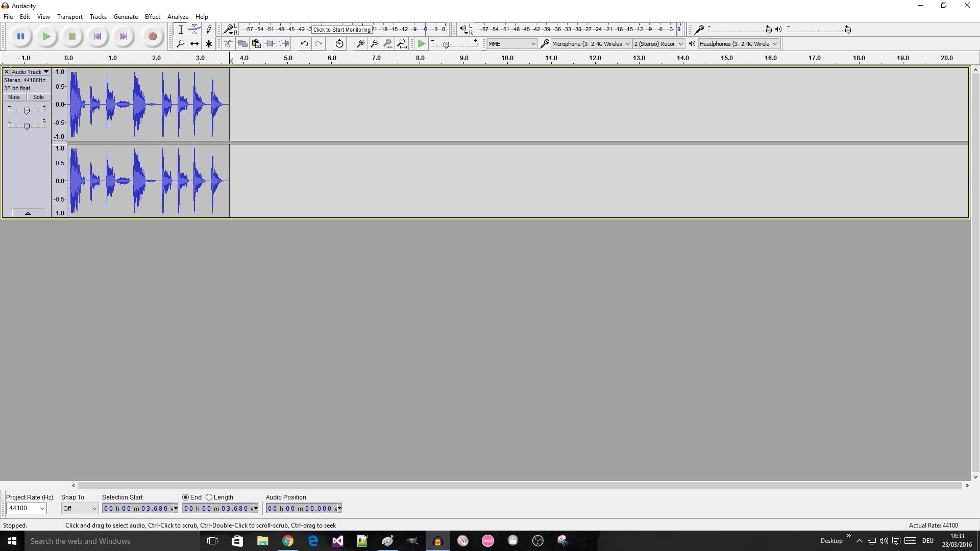
Task: Collapse the track using the upward arrow
Action: tap(27, 213)
